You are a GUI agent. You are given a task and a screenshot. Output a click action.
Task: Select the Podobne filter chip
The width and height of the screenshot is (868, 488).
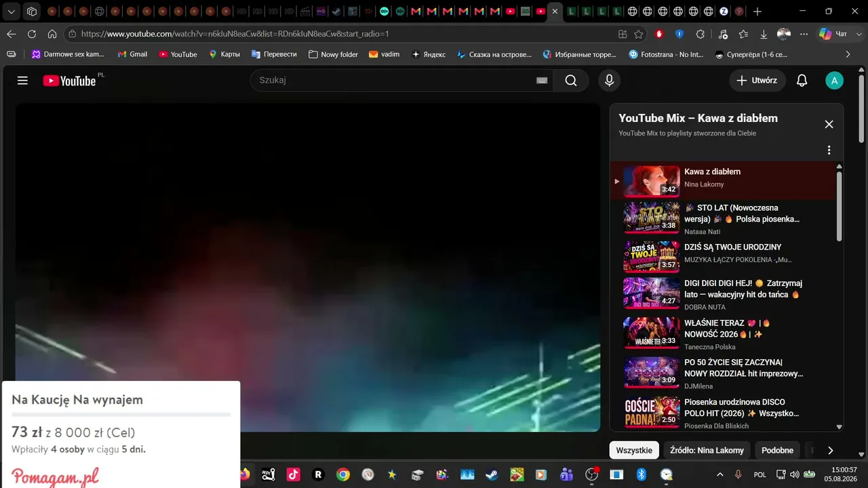tap(777, 450)
